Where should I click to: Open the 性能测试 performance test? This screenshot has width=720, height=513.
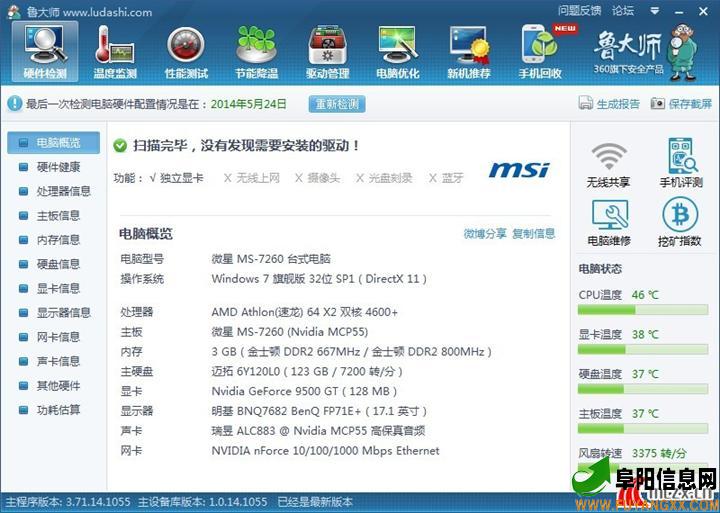[186, 52]
